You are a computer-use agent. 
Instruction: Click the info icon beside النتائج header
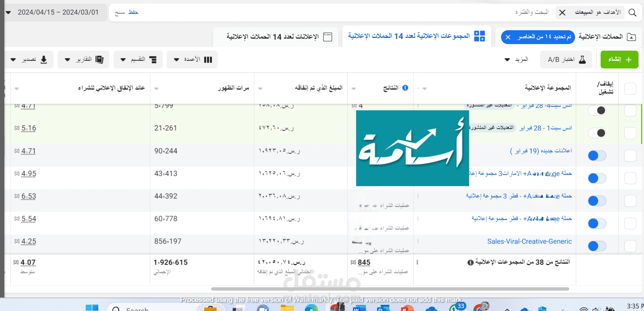(x=405, y=88)
